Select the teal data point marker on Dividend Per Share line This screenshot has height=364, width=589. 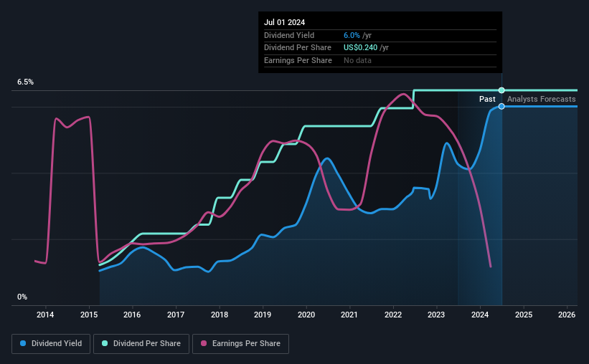(x=501, y=90)
